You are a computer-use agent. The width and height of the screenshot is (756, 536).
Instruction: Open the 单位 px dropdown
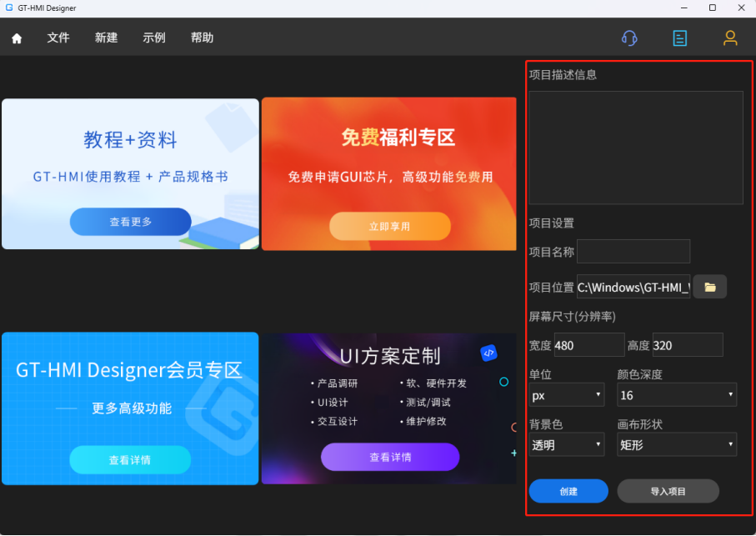567,395
